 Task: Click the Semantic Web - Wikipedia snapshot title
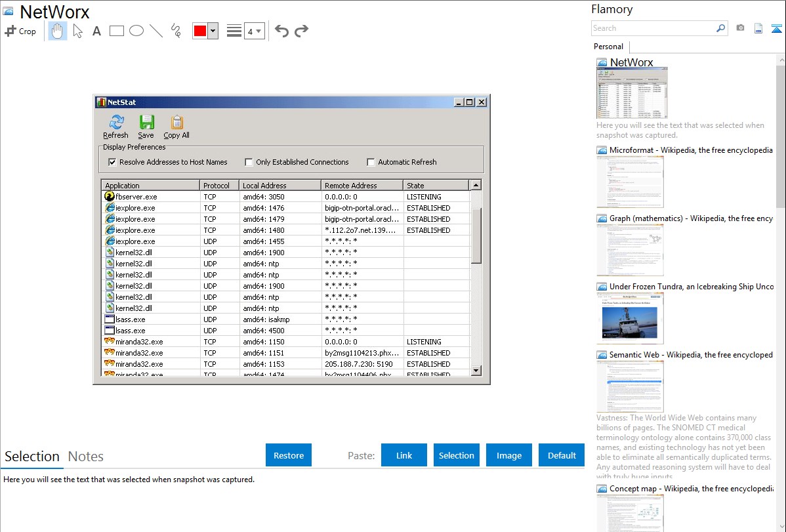click(691, 354)
